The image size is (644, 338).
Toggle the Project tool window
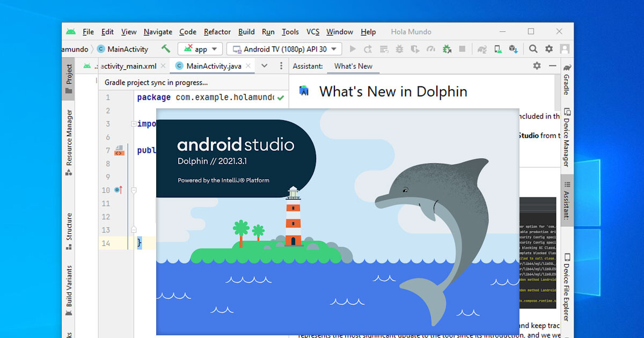click(69, 79)
